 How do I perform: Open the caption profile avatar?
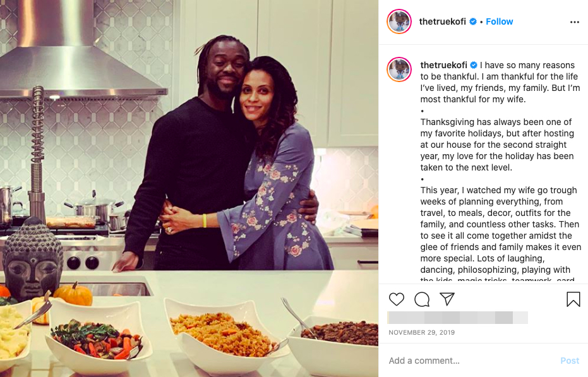(399, 69)
